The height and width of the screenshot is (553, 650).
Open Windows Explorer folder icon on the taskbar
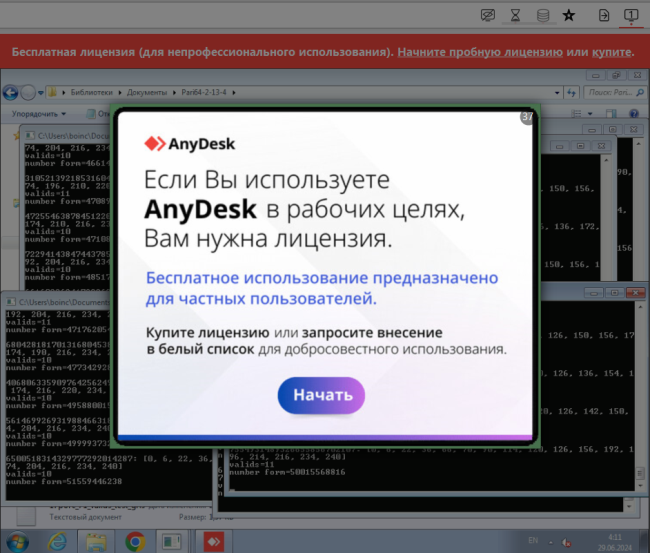tap(96, 542)
